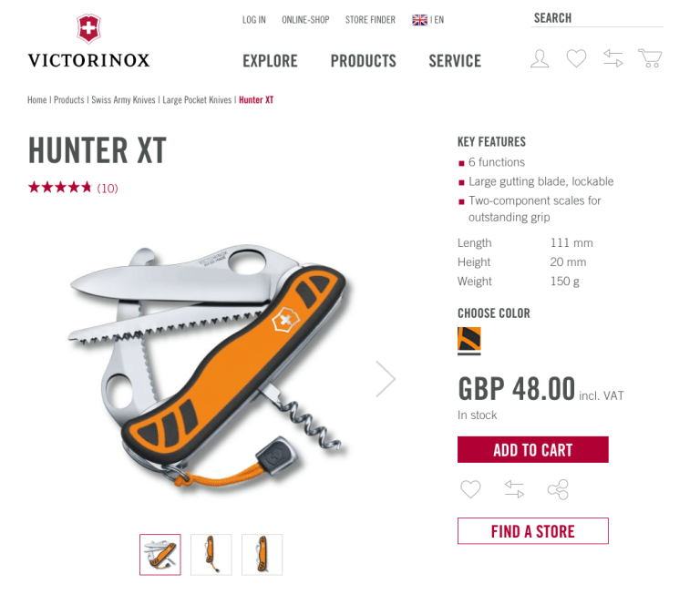Show next product image with arrow
This screenshot has height=615, width=700.
[x=386, y=379]
